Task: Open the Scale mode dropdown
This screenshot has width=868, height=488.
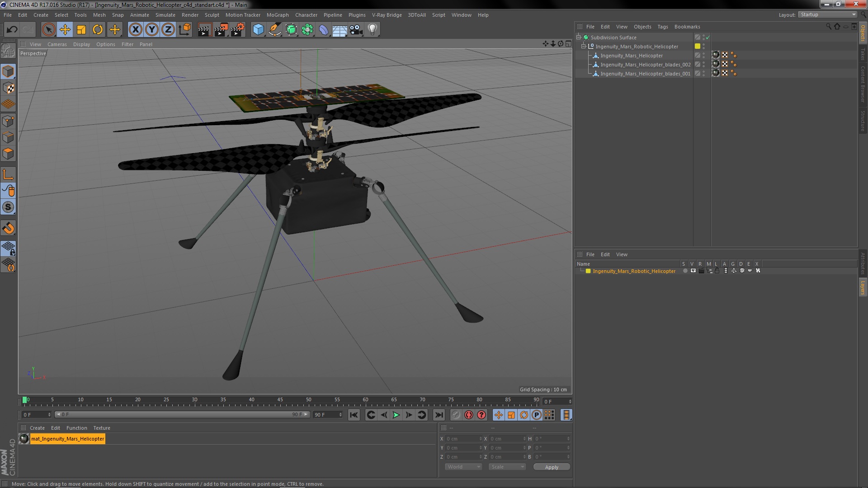Action: 507,467
